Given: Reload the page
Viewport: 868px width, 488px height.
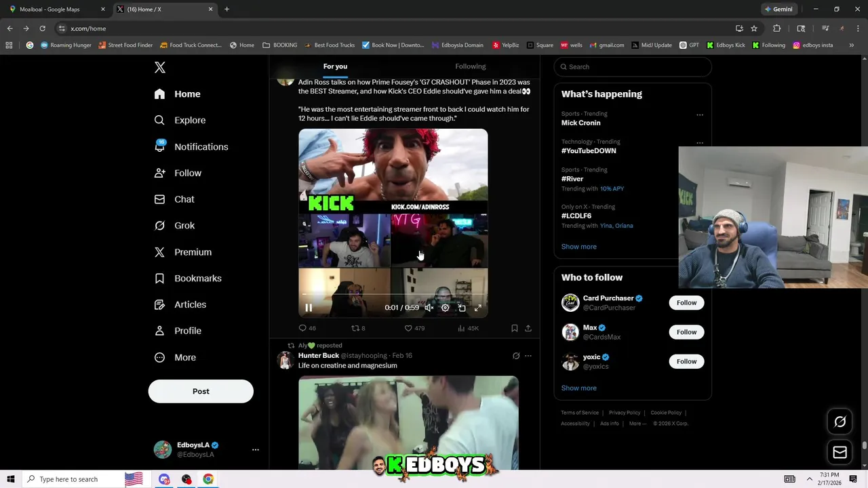Looking at the screenshot, I should (x=42, y=28).
